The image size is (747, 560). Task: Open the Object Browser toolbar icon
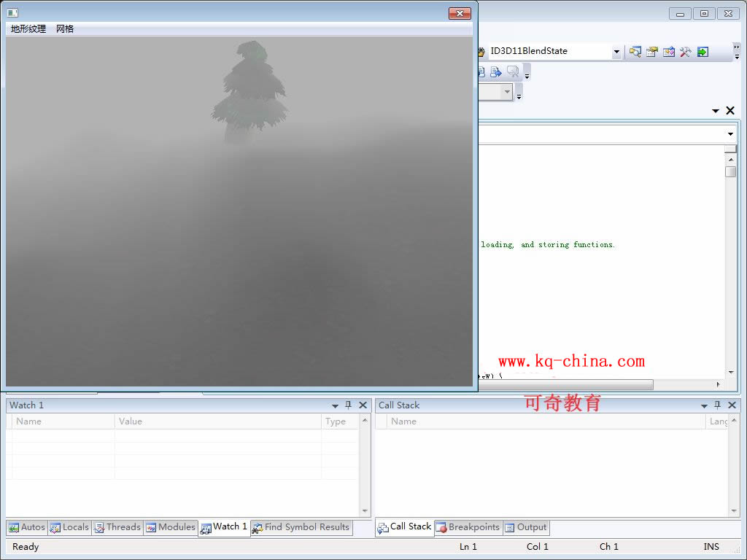[669, 52]
